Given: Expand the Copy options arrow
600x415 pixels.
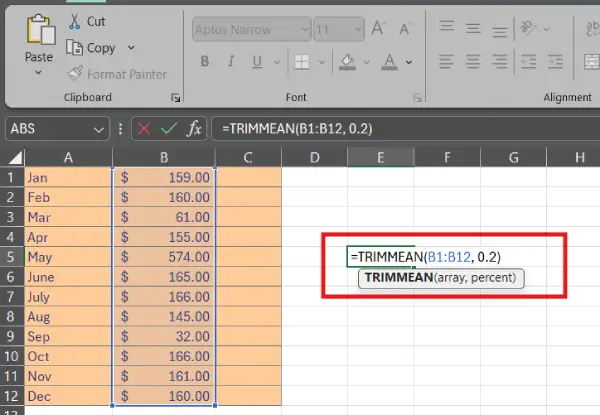Looking at the screenshot, I should point(131,48).
